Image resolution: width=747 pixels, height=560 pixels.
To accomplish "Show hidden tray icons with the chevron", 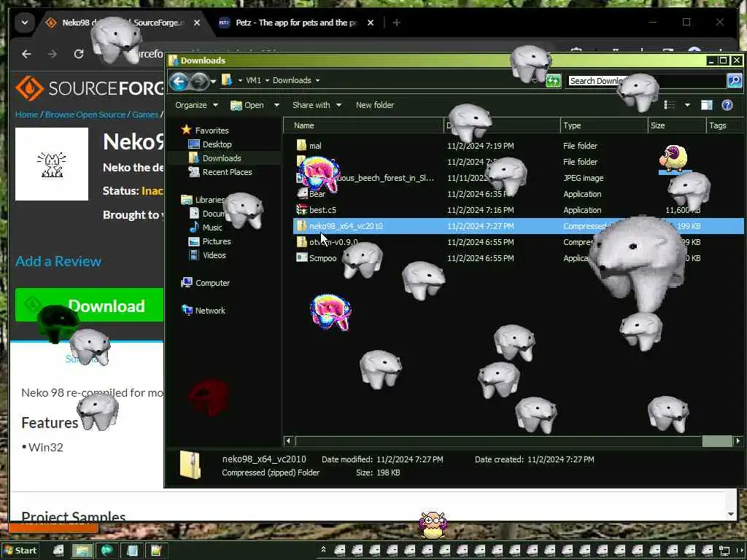I will (323, 550).
